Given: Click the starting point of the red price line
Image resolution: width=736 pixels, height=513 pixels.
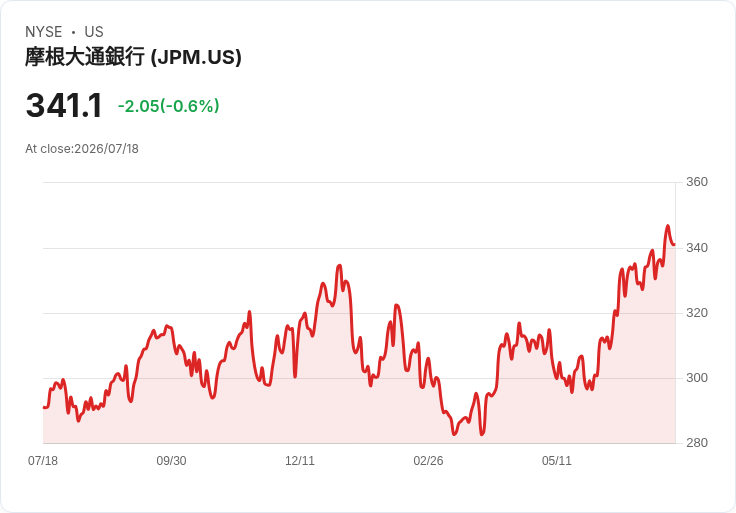Looking at the screenshot, I should coord(44,407).
